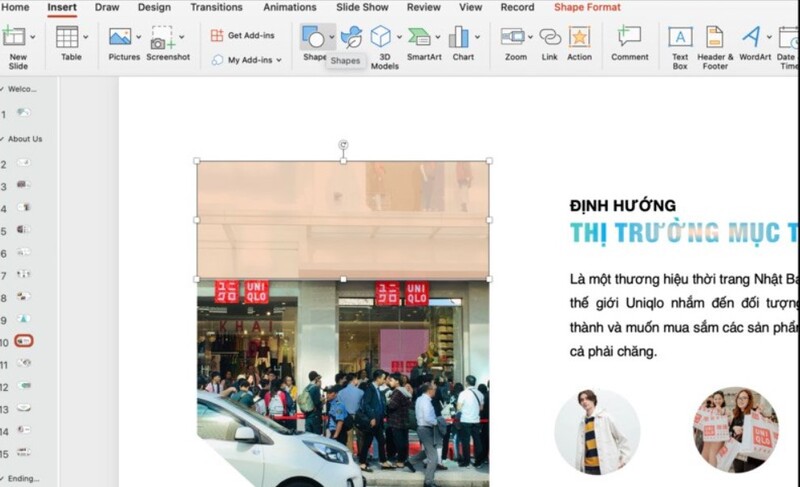Click the ĐỊNH HƯỚNG heading text
This screenshot has width=800, height=487.
coord(622,206)
